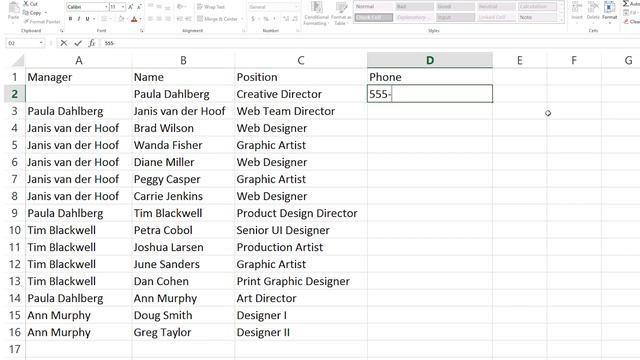This screenshot has width=640, height=360.
Task: Open Insert Function fx dialog
Action: [92, 43]
